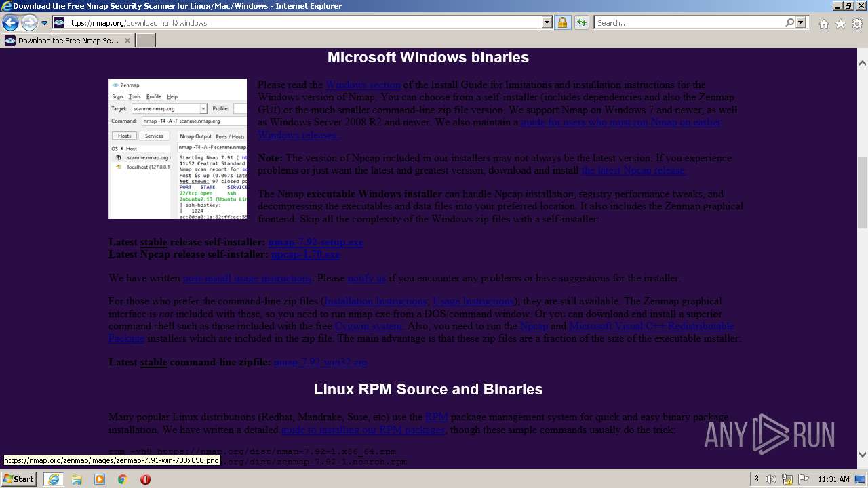Download nmap-7.92-win32.zip
This screenshot has width=868, height=488.
(320, 362)
